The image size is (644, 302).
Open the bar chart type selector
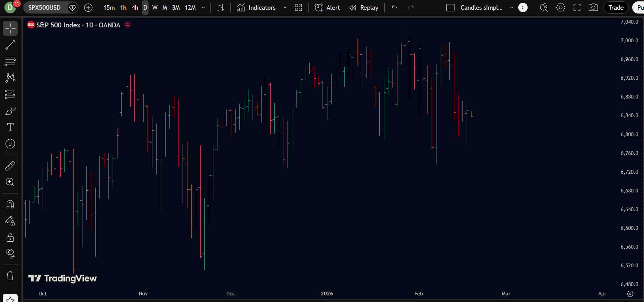coord(221,8)
